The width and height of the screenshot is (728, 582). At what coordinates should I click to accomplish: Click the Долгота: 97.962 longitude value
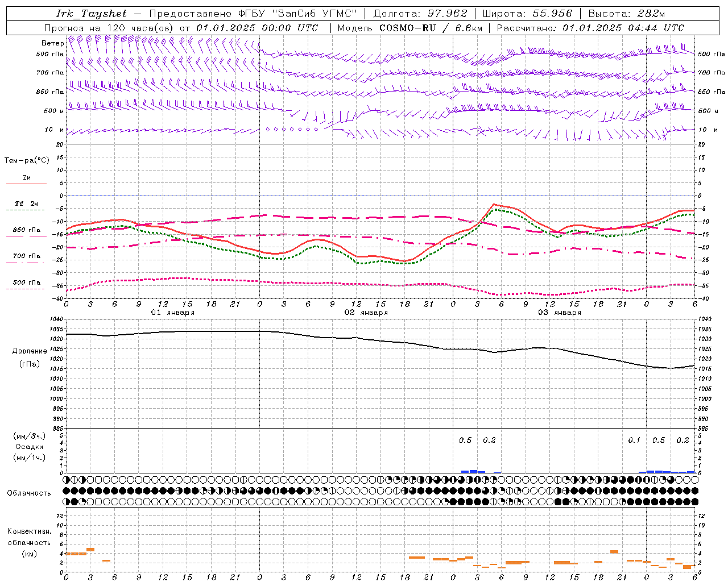coord(420,14)
